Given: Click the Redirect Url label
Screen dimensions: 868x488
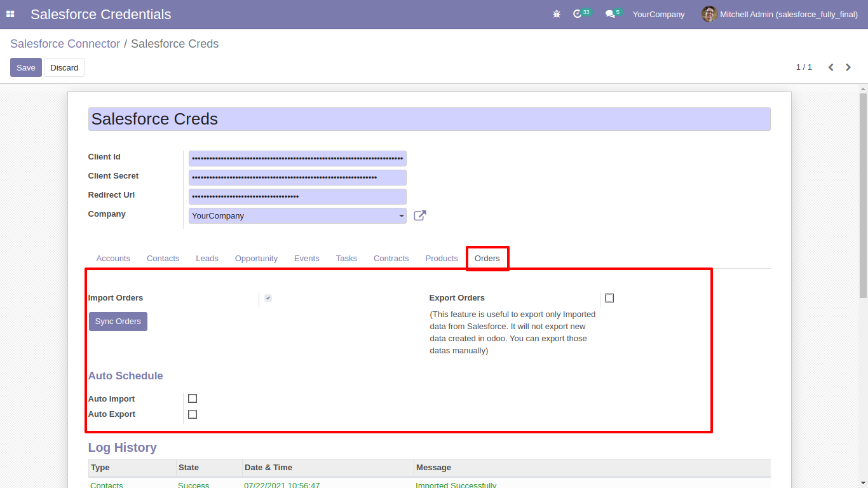Looking at the screenshot, I should (112, 195).
